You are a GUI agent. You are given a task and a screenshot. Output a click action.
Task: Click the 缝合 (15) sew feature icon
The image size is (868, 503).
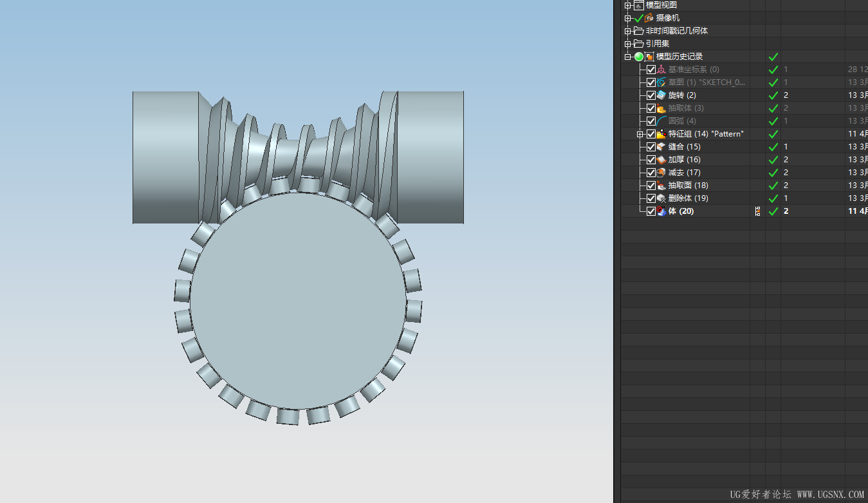click(661, 147)
